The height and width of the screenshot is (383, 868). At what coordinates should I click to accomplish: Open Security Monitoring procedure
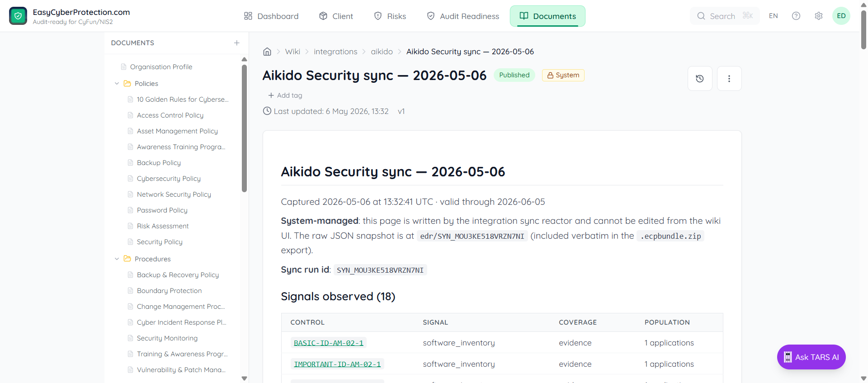coord(167,338)
